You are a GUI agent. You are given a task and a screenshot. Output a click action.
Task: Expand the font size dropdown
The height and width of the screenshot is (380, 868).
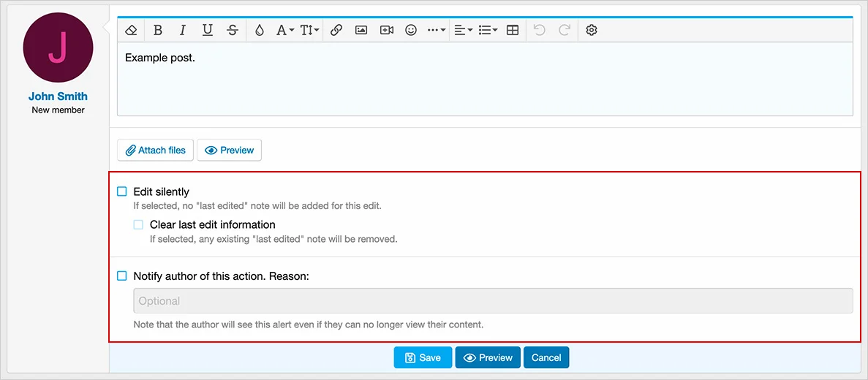click(310, 30)
